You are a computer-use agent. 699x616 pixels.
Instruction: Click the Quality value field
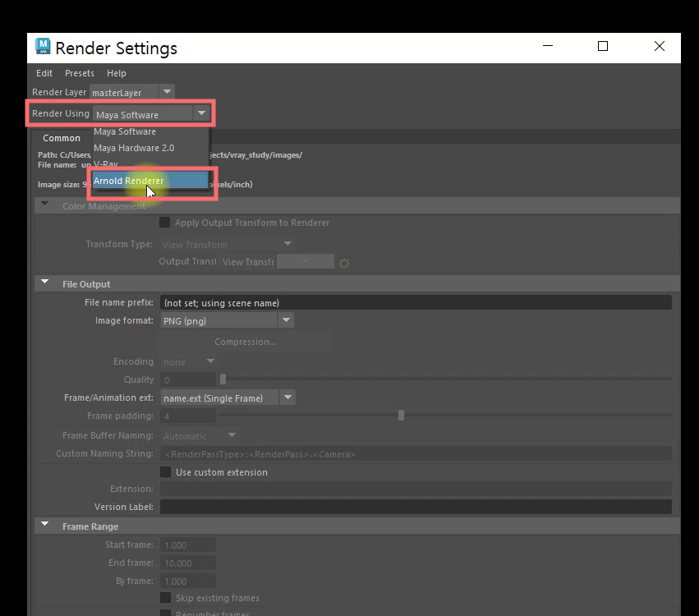pyautogui.click(x=188, y=379)
